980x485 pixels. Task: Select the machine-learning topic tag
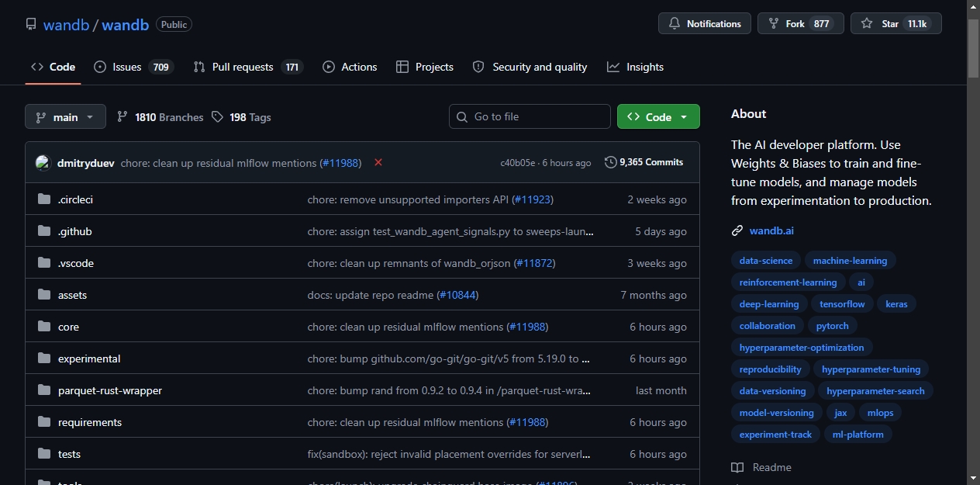[851, 261]
